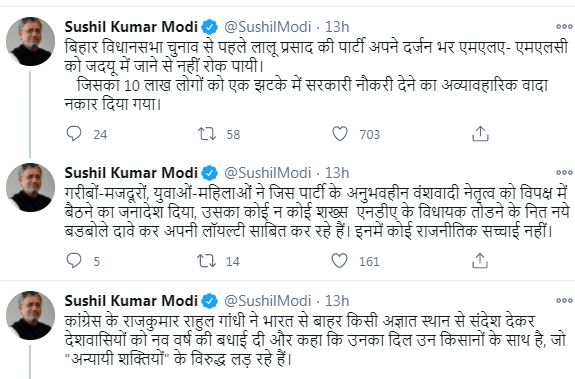Open the 13h timestamp of third tweet
The image size is (575, 379).
tap(337, 301)
